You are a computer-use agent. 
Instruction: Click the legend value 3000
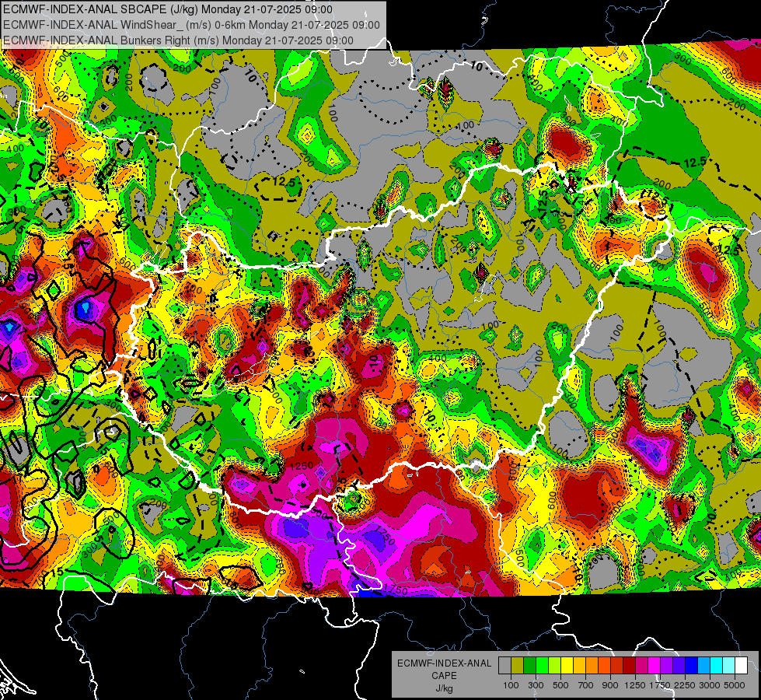pos(710,685)
